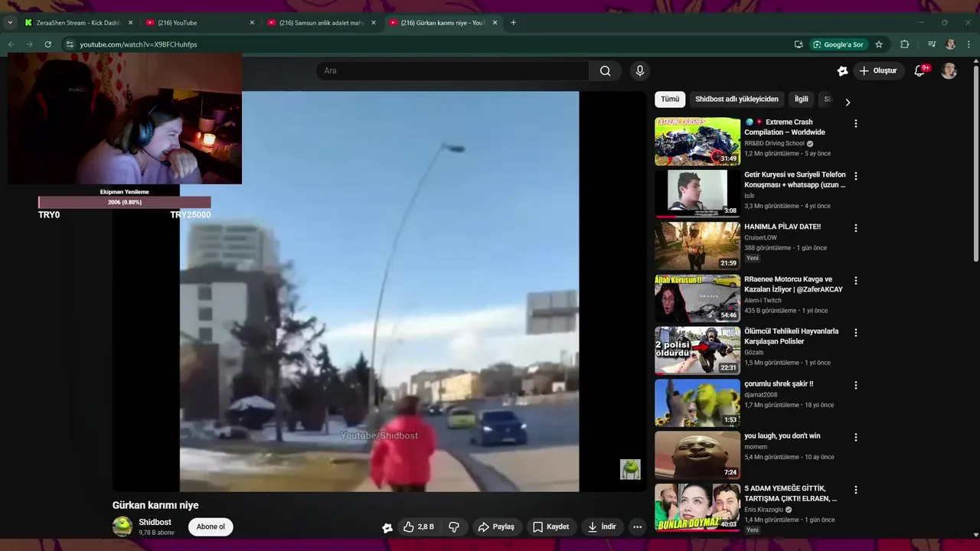Select the Tümü filter chip
Image resolution: width=980 pixels, height=551 pixels.
(670, 99)
